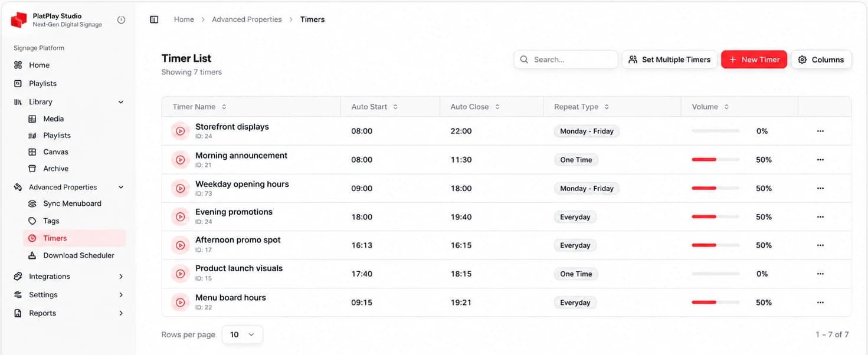Expand the Reports section chevron
The image size is (868, 355).
pos(121,313)
